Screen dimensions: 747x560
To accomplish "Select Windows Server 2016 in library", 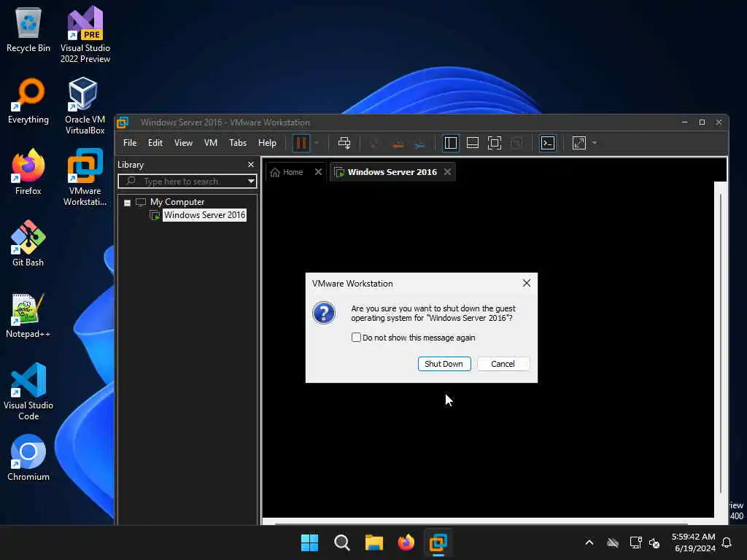I will pyautogui.click(x=204, y=215).
